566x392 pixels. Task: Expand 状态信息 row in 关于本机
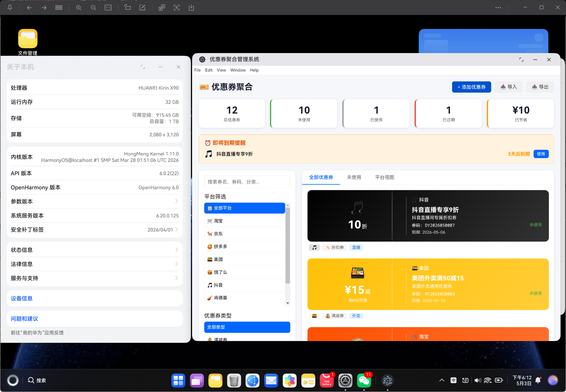94,250
